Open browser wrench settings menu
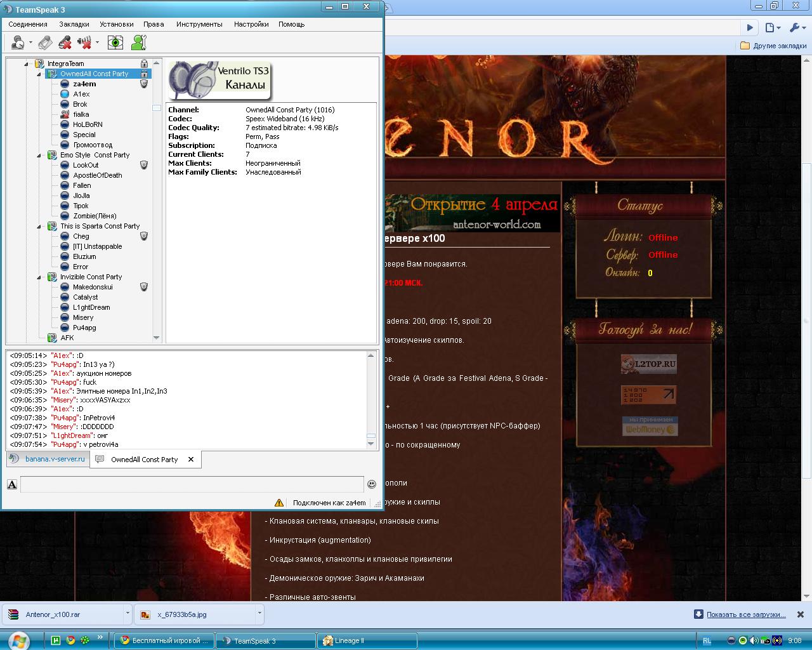Image resolution: width=812 pixels, height=650 pixels. click(x=797, y=27)
